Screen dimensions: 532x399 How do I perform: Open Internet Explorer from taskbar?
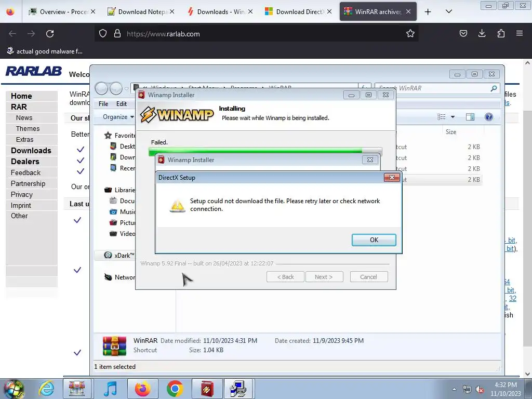point(46,389)
